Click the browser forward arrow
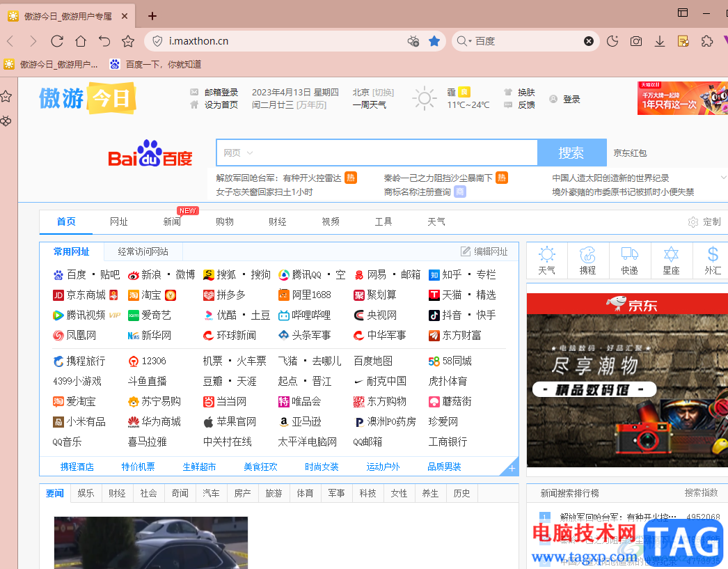The width and height of the screenshot is (728, 569). (33, 41)
